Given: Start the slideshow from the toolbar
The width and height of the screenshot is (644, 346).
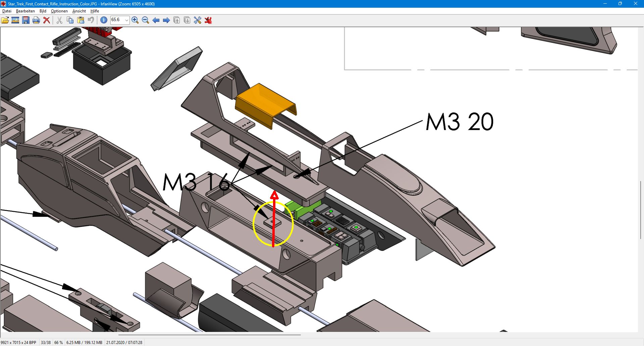Looking at the screenshot, I should click(15, 20).
